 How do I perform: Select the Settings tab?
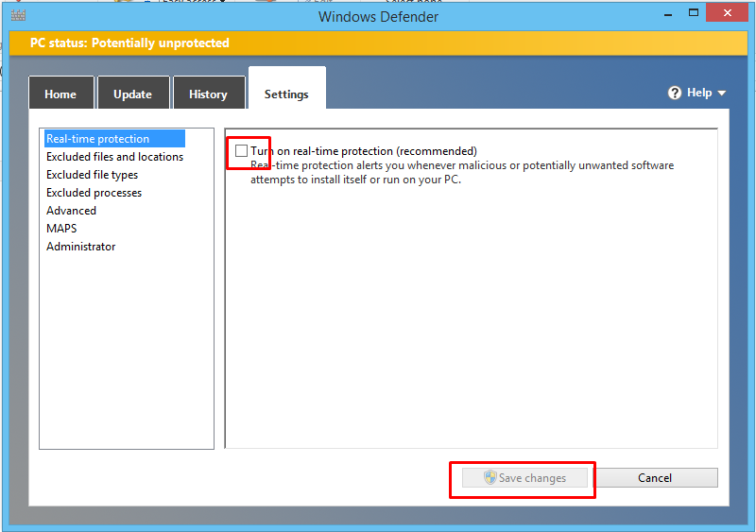286,89
